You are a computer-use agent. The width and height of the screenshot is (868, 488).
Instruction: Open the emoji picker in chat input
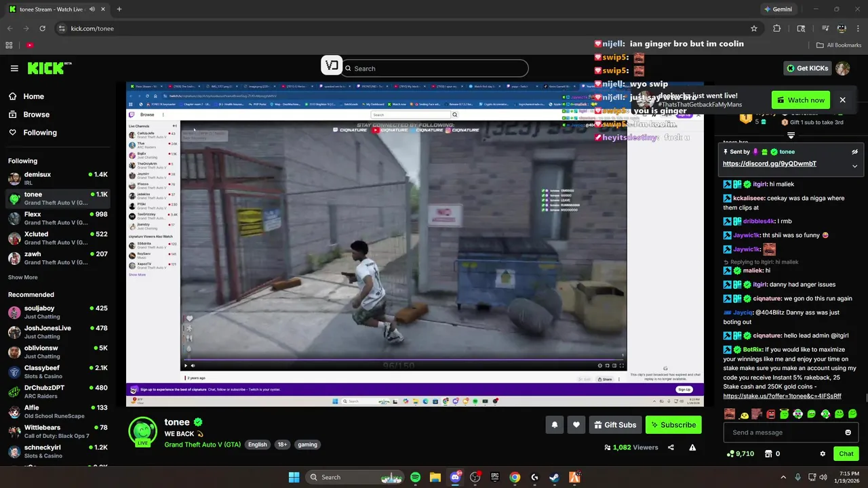[x=848, y=432]
